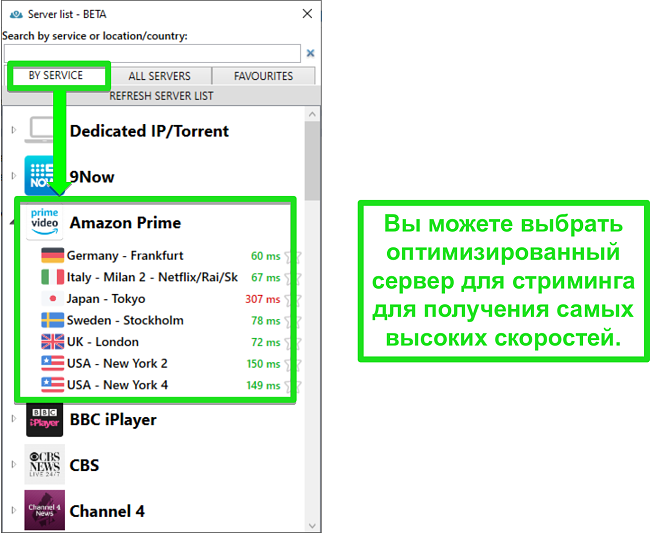Click the Dedicated IP/Torrent laptop icon
Viewport: 650px width, 534px height.
(41, 130)
